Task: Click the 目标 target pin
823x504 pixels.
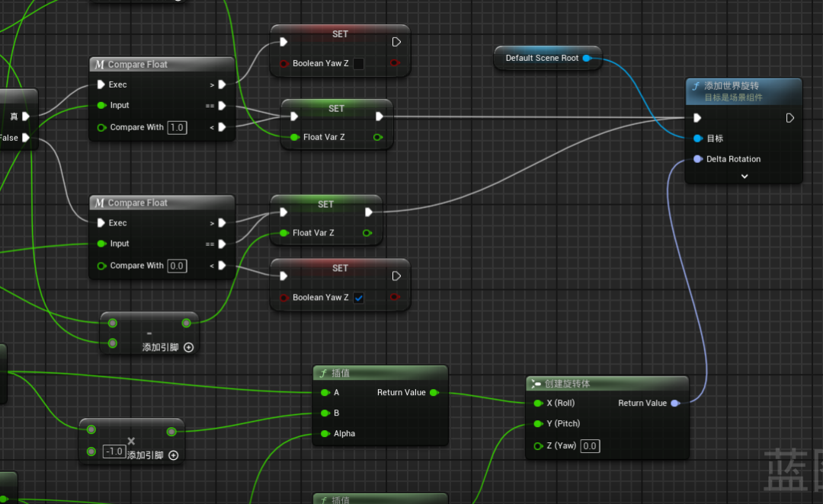Action: [x=697, y=139]
